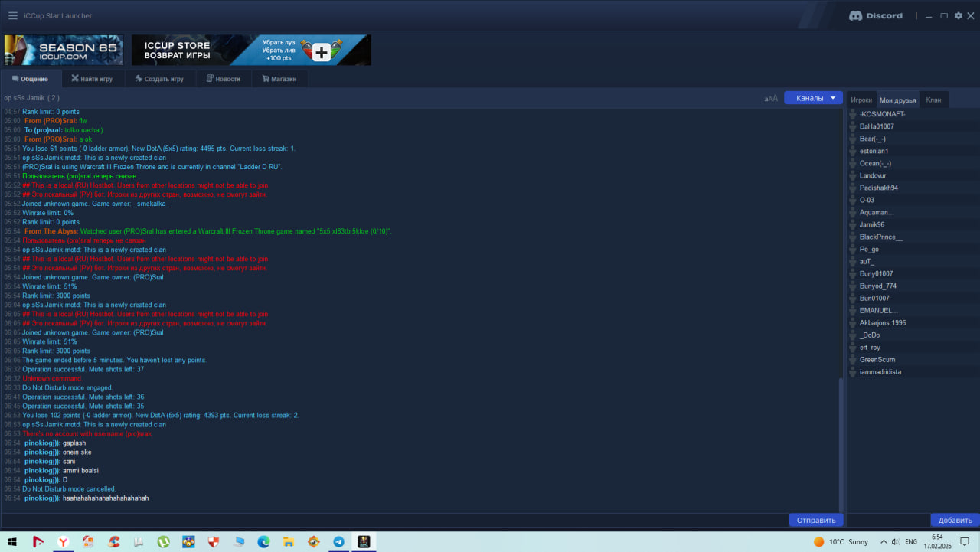
Task: Select friend Landovur in the list
Action: click(x=913, y=175)
